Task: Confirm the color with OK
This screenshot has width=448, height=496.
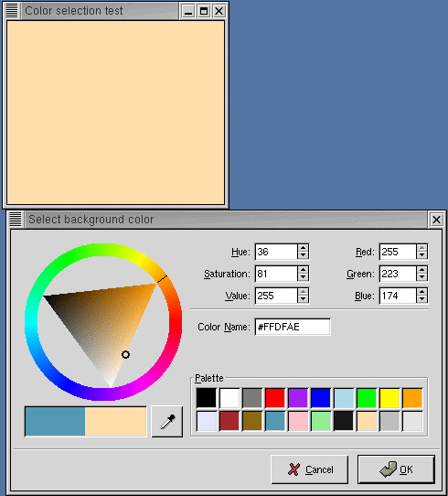Action: point(396,469)
